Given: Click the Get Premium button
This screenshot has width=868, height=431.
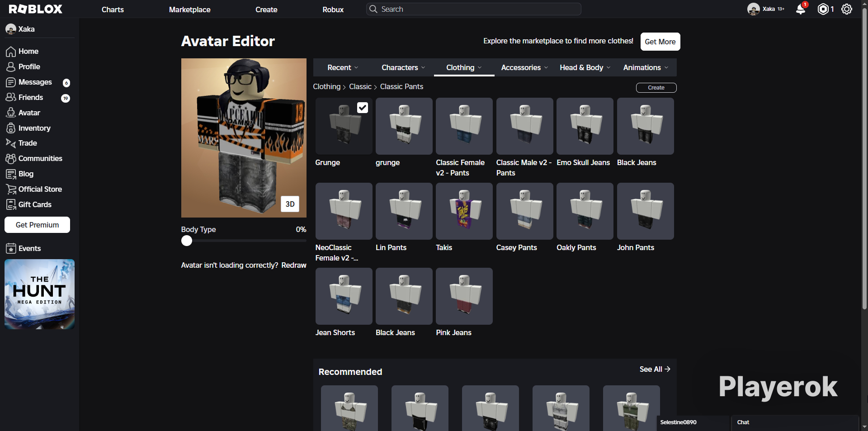Looking at the screenshot, I should coord(38,225).
